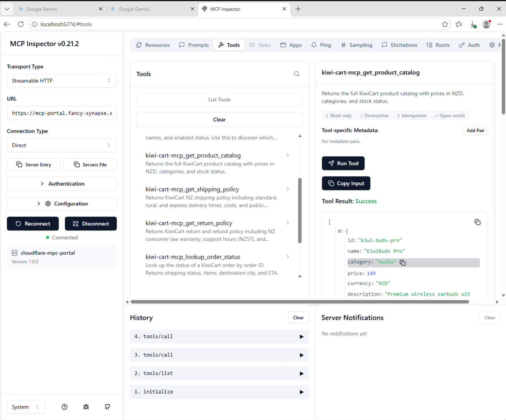Open the Apps tab
Viewport: 506px width, 420px height.
(x=291, y=45)
